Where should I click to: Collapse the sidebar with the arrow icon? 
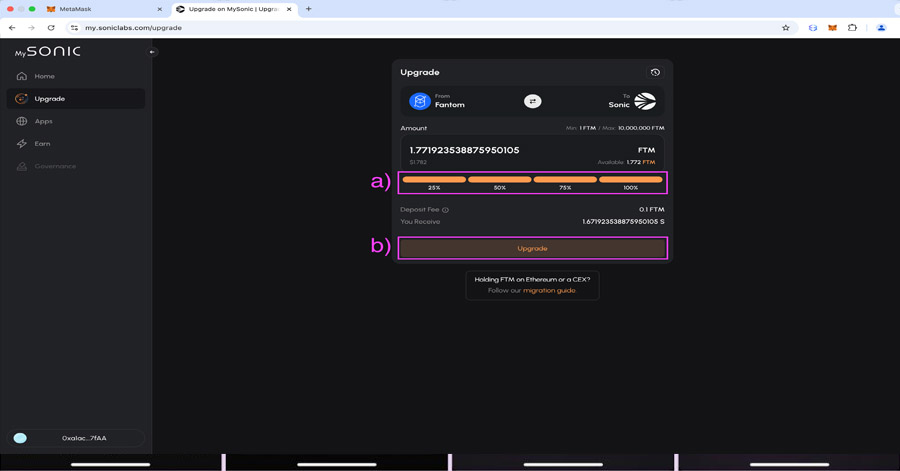click(152, 52)
